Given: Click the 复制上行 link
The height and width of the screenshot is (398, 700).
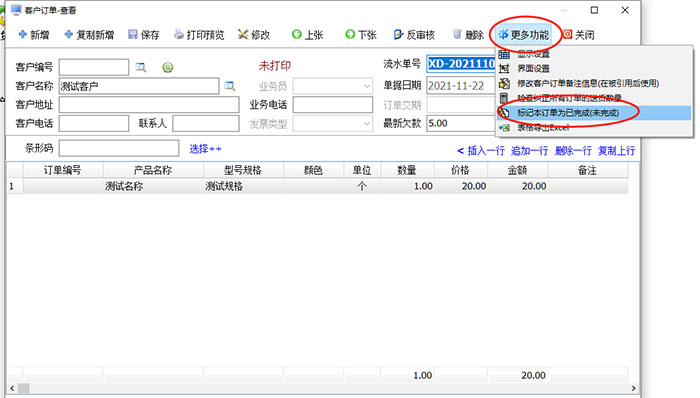Looking at the screenshot, I should pyautogui.click(x=617, y=151).
